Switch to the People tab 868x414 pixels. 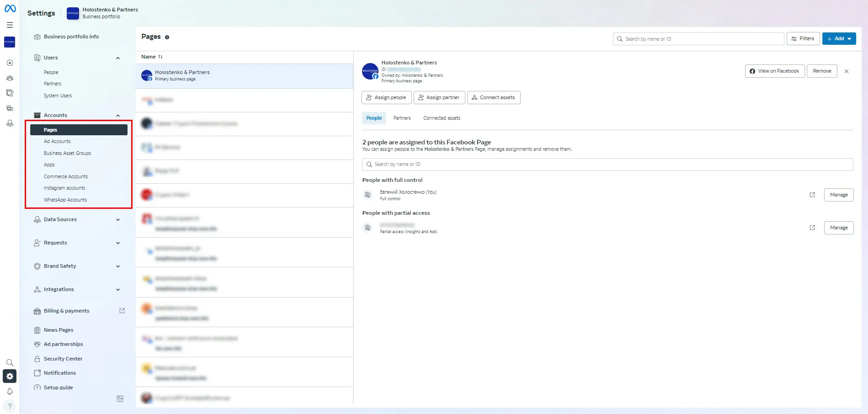click(x=374, y=118)
